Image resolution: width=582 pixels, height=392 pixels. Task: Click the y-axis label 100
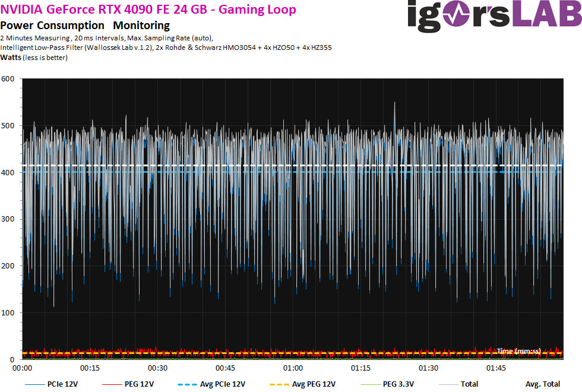tap(8, 312)
